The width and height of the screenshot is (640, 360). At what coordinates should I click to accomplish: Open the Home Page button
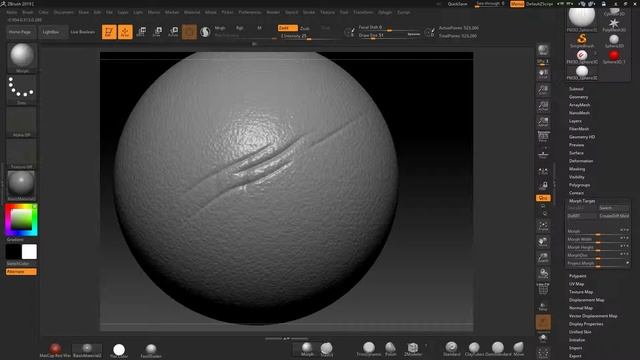coord(20,32)
